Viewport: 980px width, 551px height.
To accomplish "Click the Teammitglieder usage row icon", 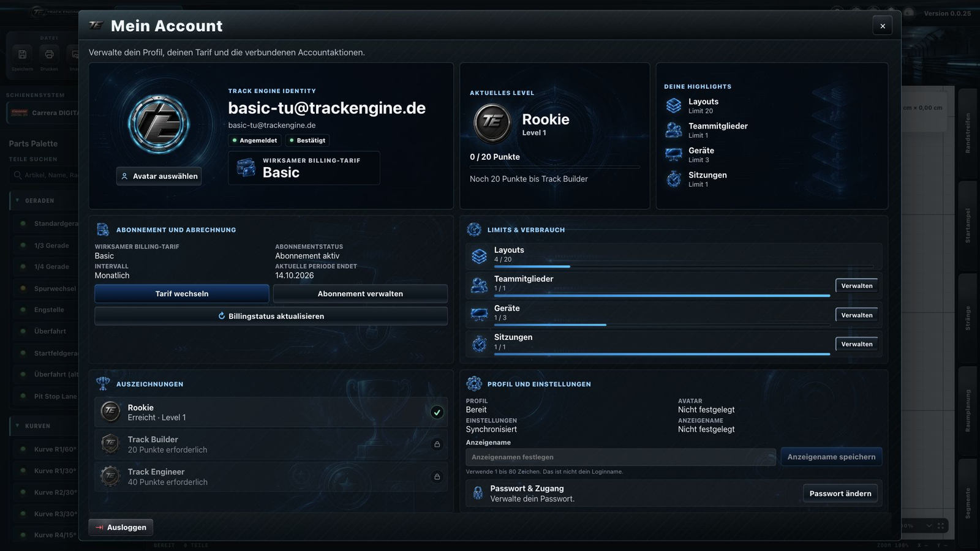I will click(479, 285).
